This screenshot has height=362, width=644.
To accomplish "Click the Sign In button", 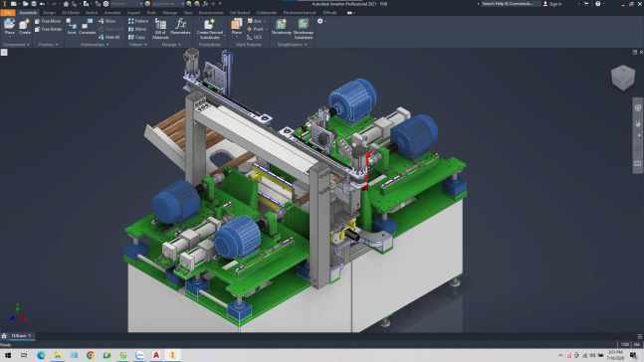I will point(552,4).
